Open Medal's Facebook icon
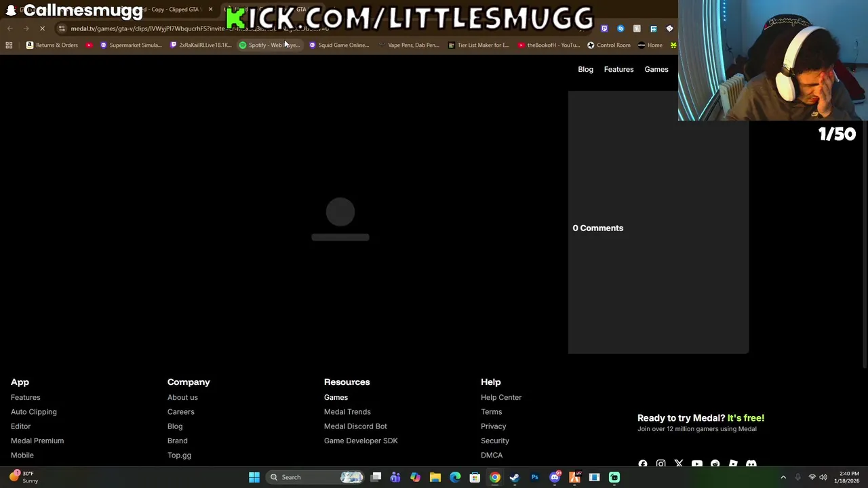Viewport: 868px width, 488px height. point(643,464)
